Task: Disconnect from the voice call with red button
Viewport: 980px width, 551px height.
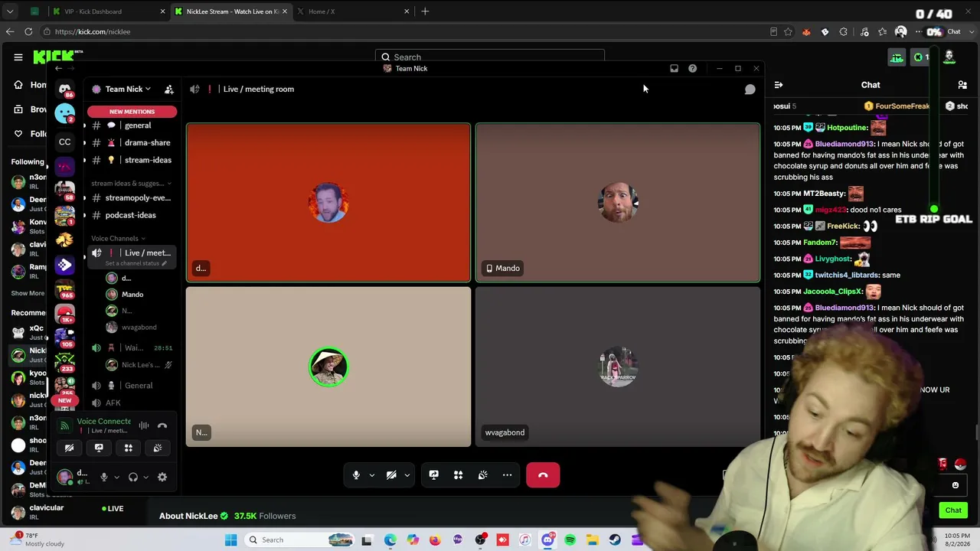Action: [543, 475]
